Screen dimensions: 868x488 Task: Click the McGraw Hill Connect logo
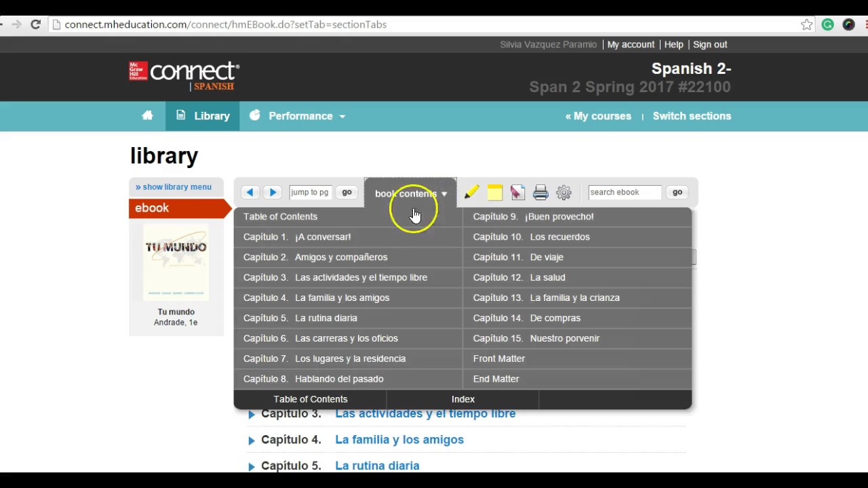[x=184, y=75]
